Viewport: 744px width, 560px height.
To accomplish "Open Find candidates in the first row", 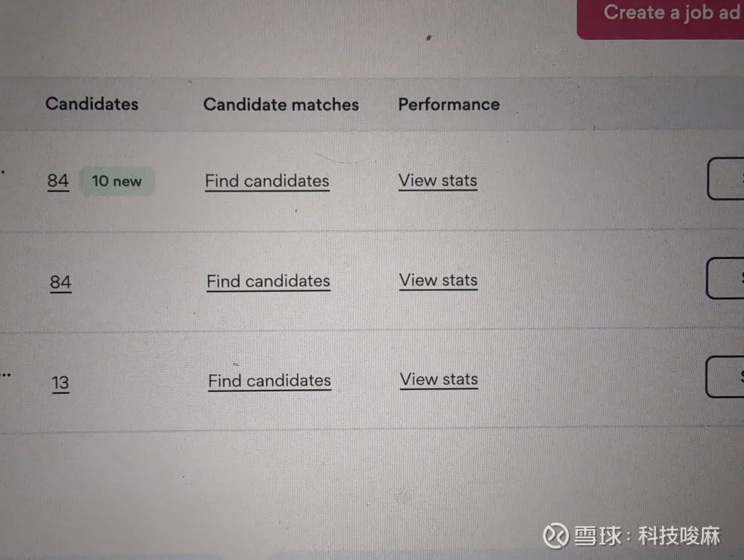I will [267, 181].
